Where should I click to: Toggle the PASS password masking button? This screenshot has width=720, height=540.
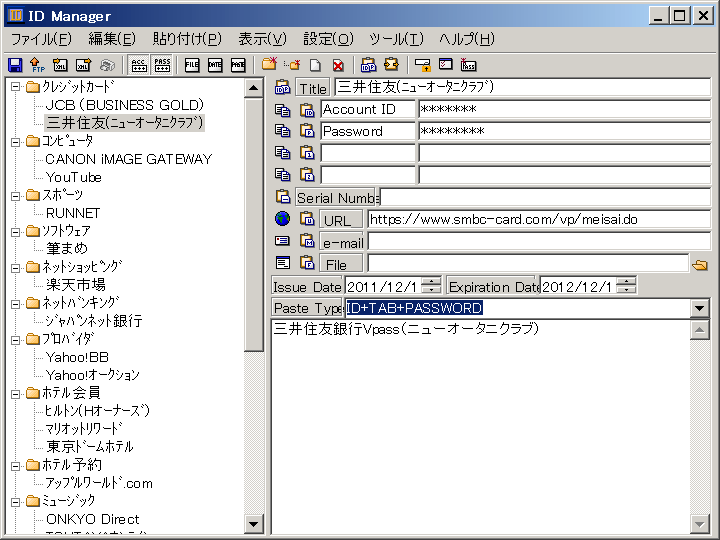coord(162,65)
